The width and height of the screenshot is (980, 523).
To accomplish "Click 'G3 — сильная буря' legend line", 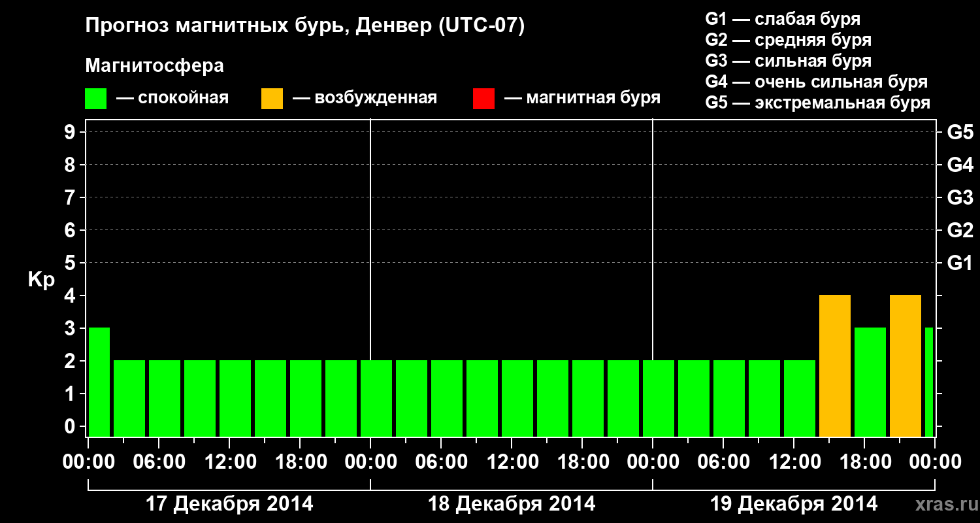I will pos(789,61).
